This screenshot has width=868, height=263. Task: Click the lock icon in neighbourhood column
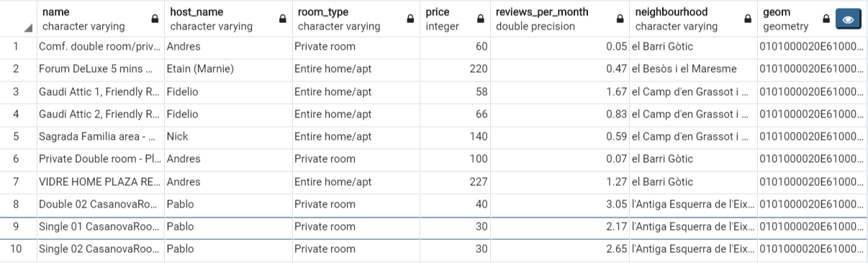pos(748,19)
